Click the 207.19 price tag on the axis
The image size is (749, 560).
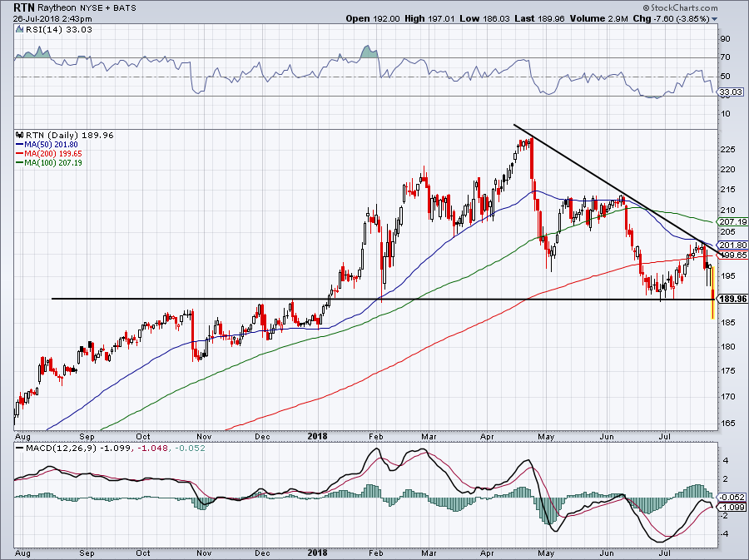point(732,222)
